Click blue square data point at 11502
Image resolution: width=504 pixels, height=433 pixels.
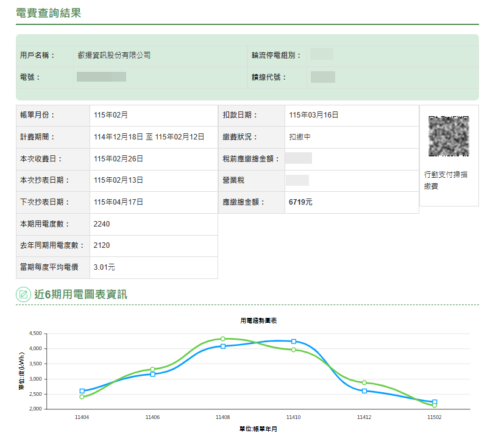tap(435, 402)
